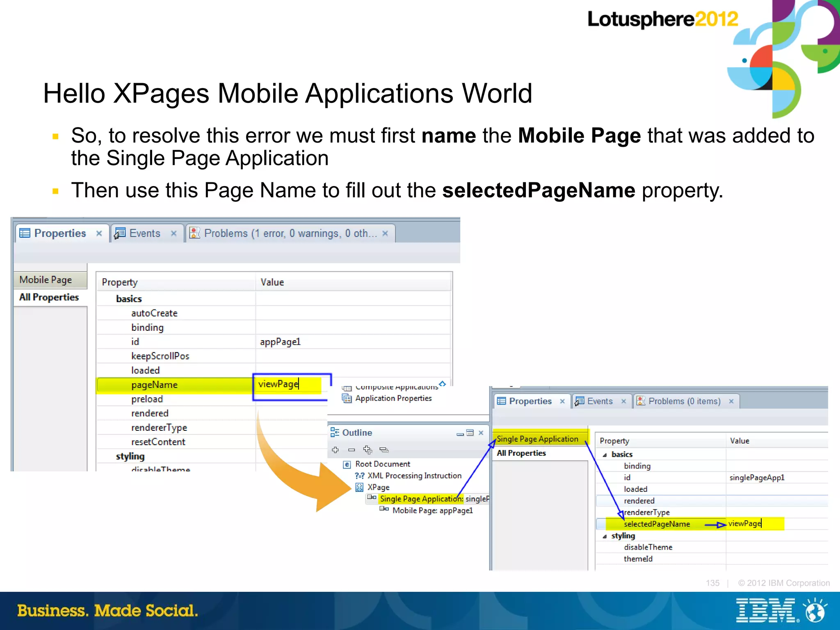Close the Outline panel
Viewport: 840px width, 630px height.
481,433
